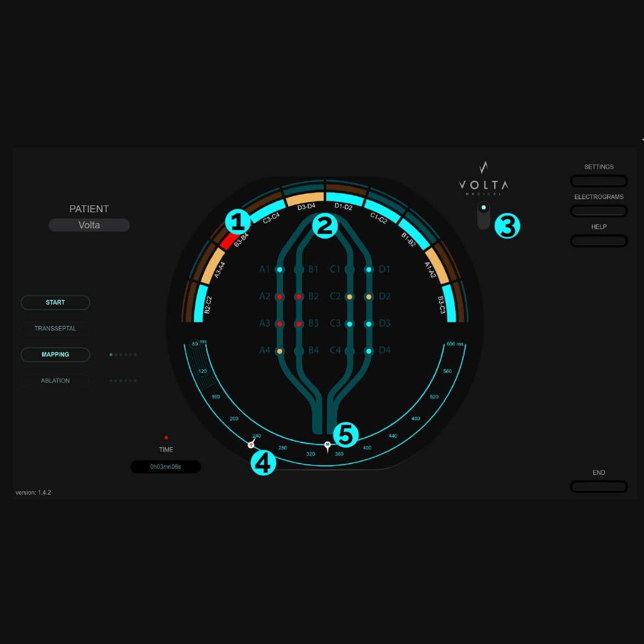Flip the vertical toggle switch below the logo
This screenshot has height=644, width=644.
tap(483, 215)
